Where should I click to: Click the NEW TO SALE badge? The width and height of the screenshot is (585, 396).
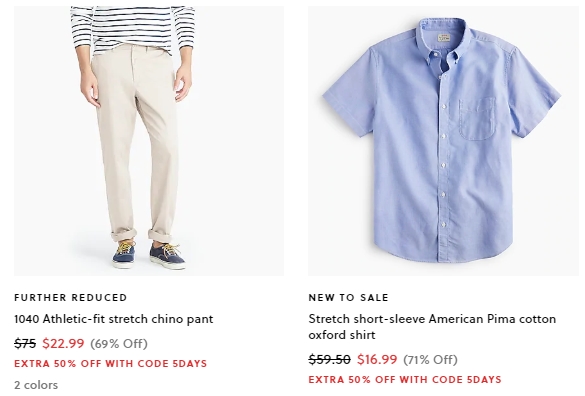[348, 297]
